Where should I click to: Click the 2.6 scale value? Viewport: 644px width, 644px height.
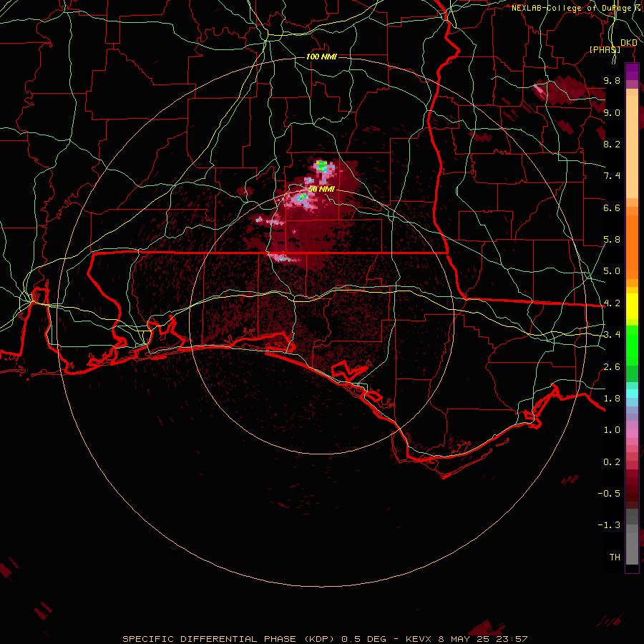tap(612, 367)
